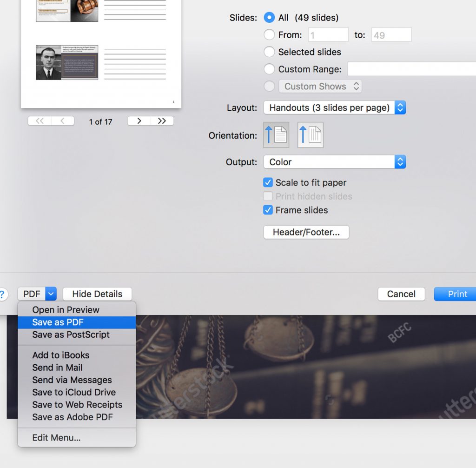Select portrait orientation icon
The width and height of the screenshot is (476, 468).
276,135
